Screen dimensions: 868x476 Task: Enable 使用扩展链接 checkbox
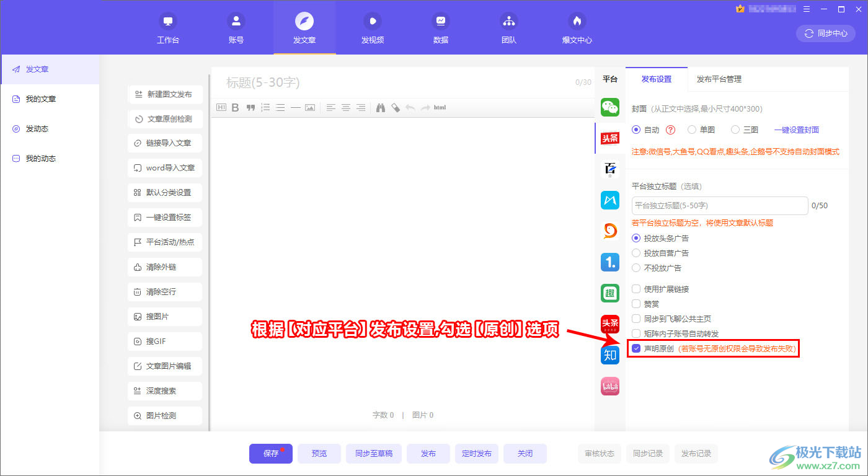[x=635, y=289]
